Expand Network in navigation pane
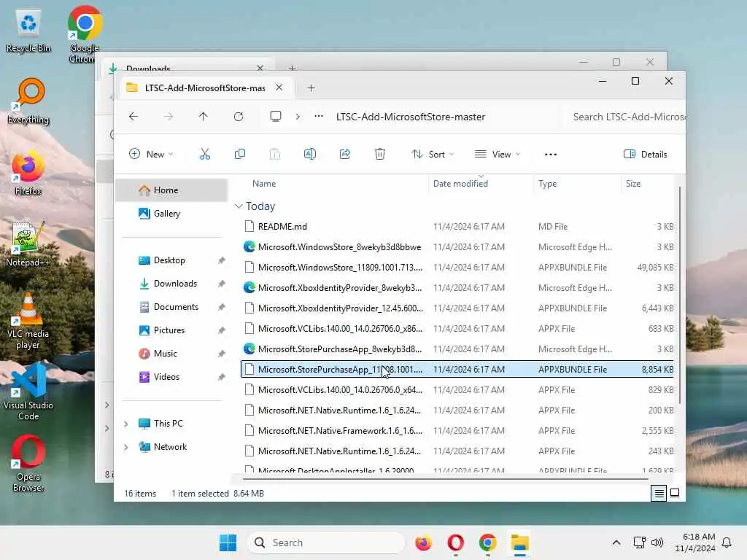747x560 pixels. pyautogui.click(x=125, y=447)
